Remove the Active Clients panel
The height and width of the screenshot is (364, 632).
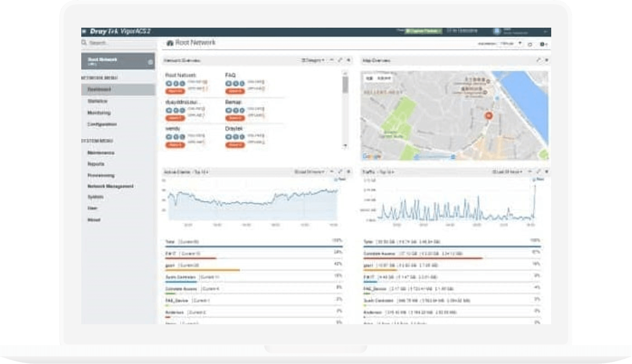coord(349,172)
